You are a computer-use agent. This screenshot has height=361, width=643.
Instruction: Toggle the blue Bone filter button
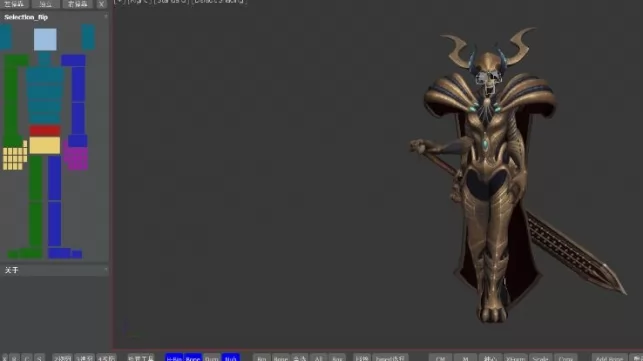193,358
